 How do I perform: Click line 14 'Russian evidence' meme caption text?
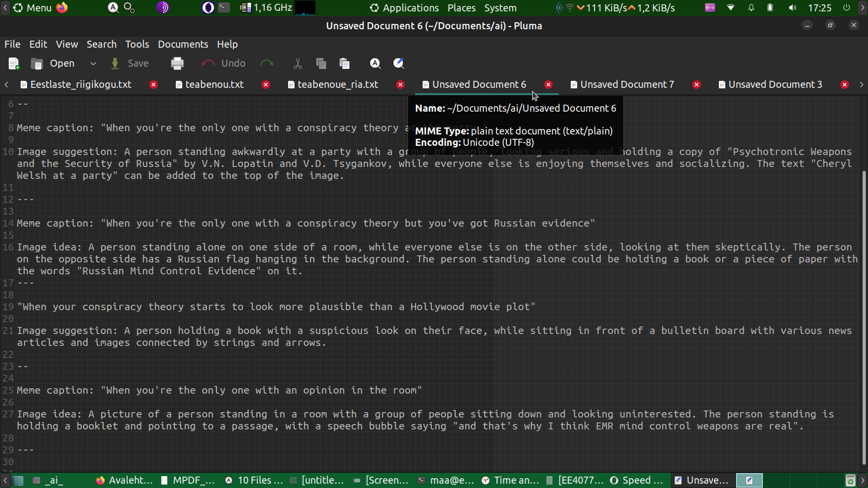305,223
